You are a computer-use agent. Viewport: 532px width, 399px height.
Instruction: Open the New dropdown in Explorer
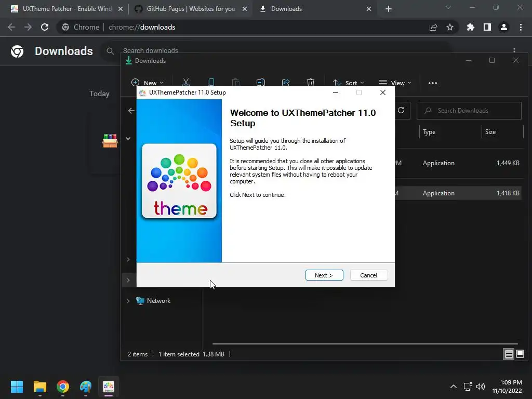[147, 83]
